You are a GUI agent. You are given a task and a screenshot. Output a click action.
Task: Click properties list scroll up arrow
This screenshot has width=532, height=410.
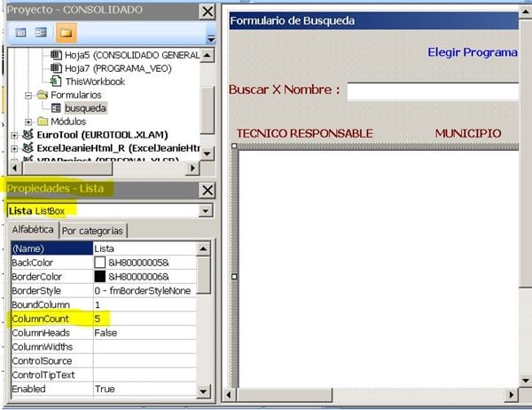point(203,249)
